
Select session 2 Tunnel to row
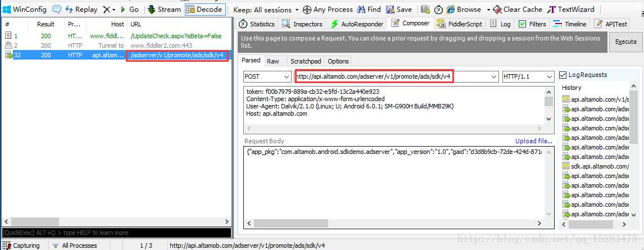(117, 46)
